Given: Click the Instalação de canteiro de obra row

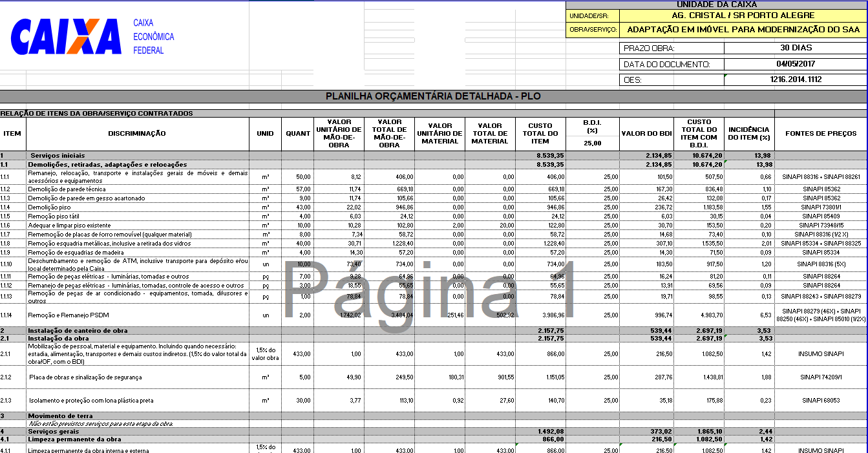Looking at the screenshot, I should pos(433,330).
